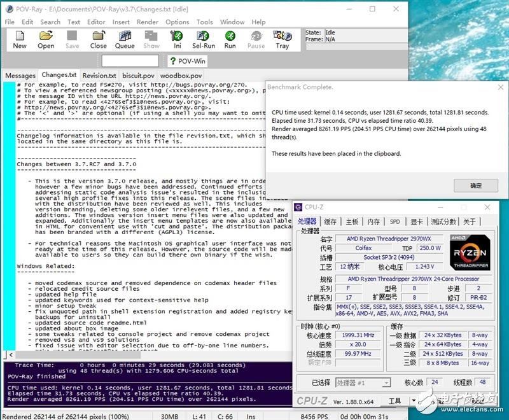Minimize POV-Ray to Tray icon
The height and width of the screenshot is (420, 509).
pos(282,39)
